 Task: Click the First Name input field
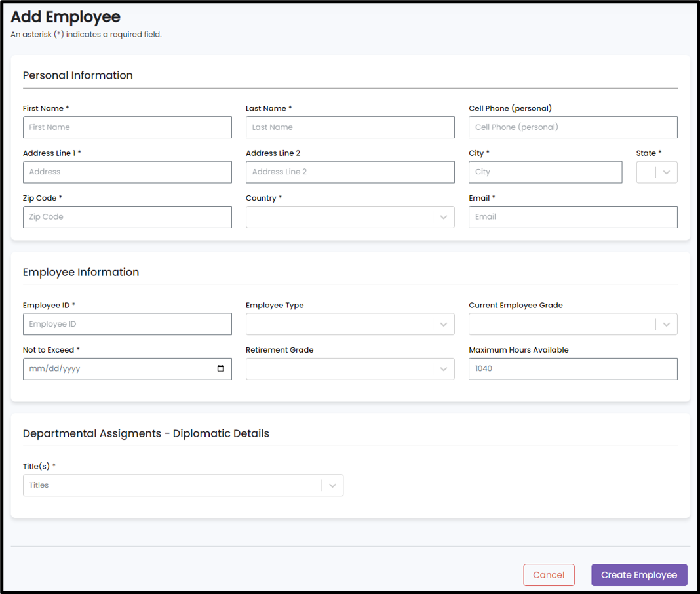(x=127, y=127)
